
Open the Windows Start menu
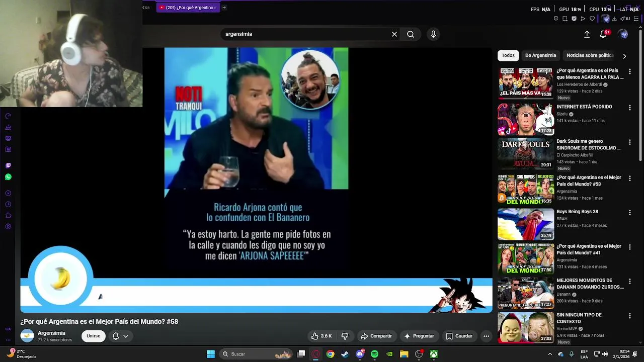pos(211,354)
